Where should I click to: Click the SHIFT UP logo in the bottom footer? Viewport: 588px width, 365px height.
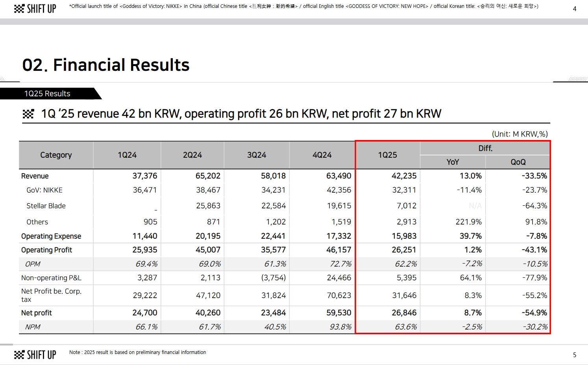point(35,355)
